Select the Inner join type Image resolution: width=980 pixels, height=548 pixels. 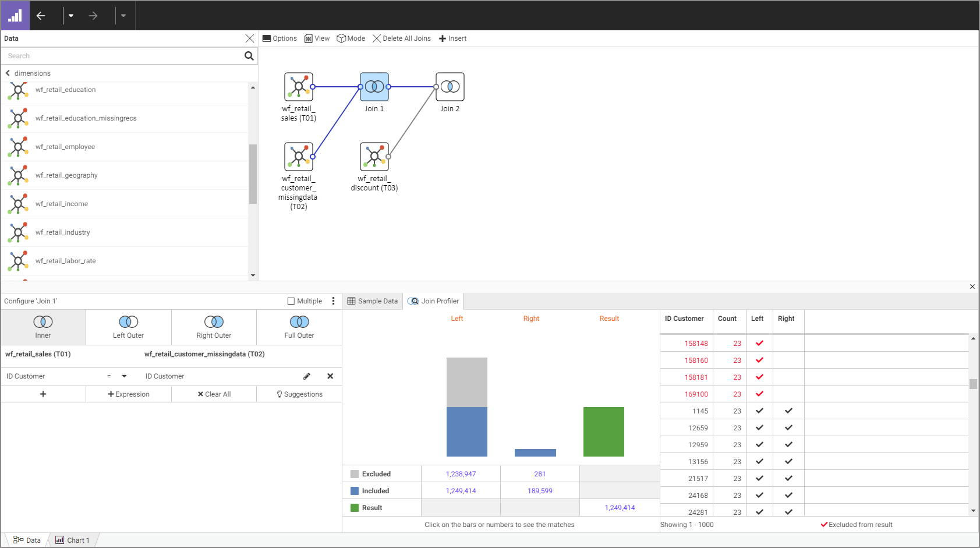43,326
